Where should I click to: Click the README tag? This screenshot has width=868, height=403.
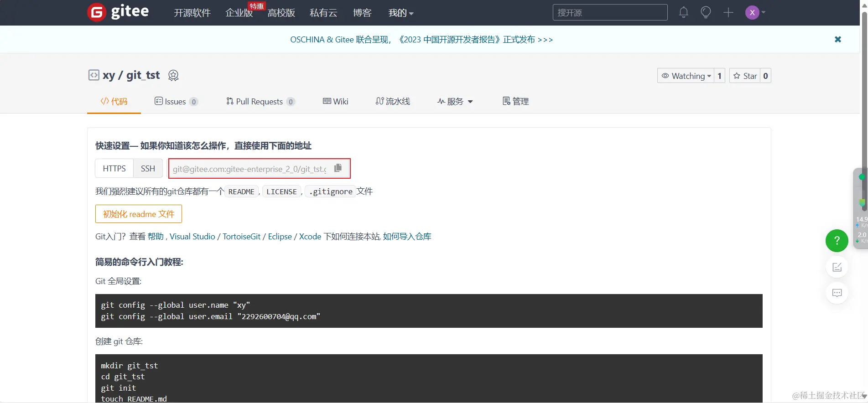(241, 191)
